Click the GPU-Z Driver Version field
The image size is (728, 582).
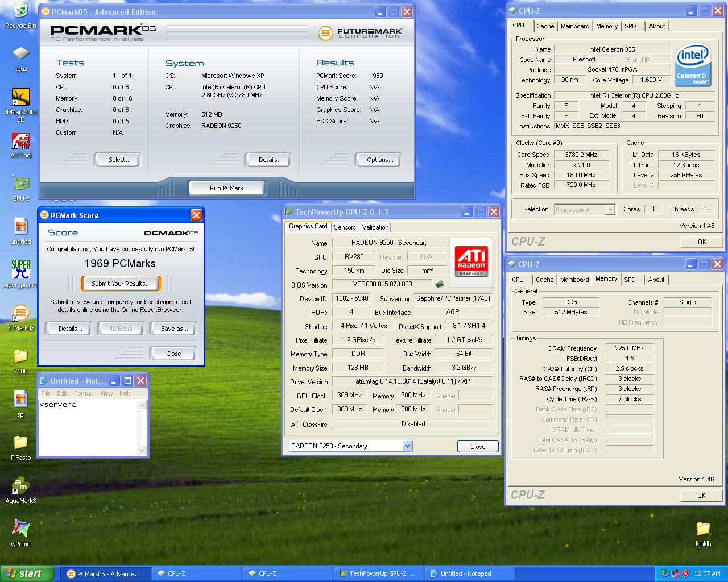413,381
